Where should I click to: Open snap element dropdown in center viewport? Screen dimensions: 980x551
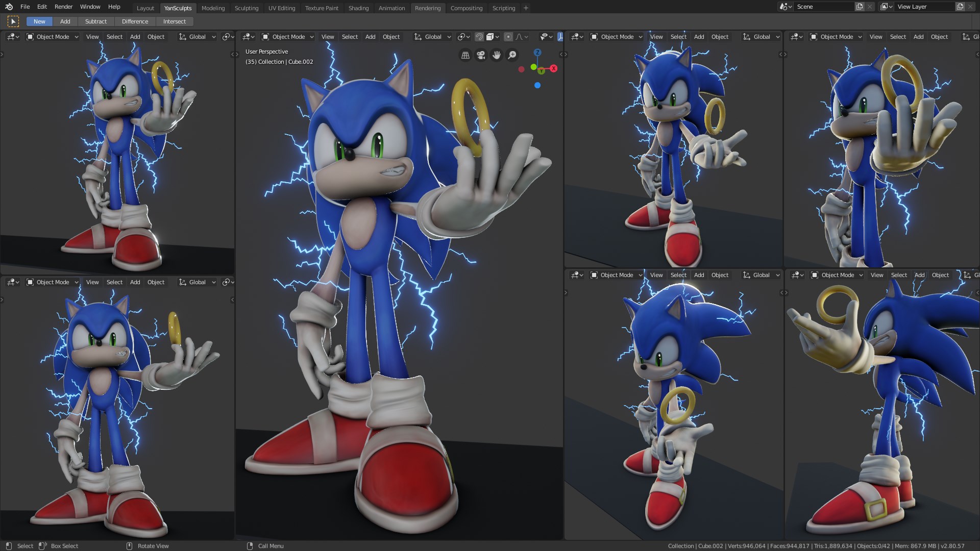493,37
